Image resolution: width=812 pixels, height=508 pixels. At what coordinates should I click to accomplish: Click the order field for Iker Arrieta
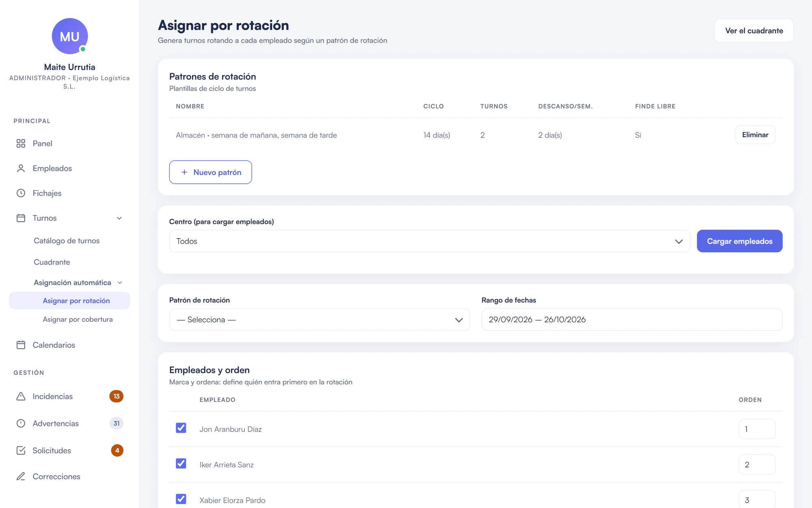pyautogui.click(x=757, y=465)
